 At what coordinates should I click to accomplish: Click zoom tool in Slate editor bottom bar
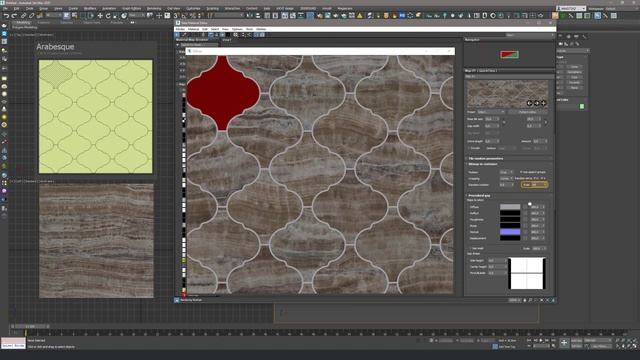point(531,300)
